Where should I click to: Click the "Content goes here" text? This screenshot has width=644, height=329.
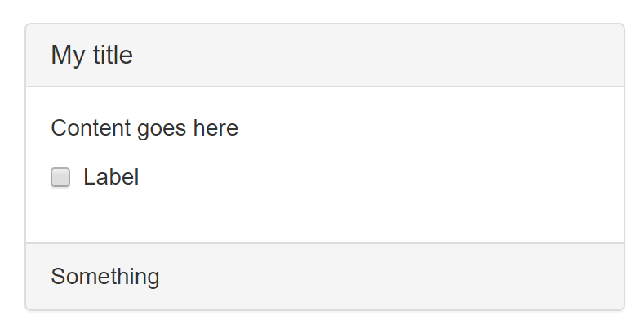(x=144, y=128)
